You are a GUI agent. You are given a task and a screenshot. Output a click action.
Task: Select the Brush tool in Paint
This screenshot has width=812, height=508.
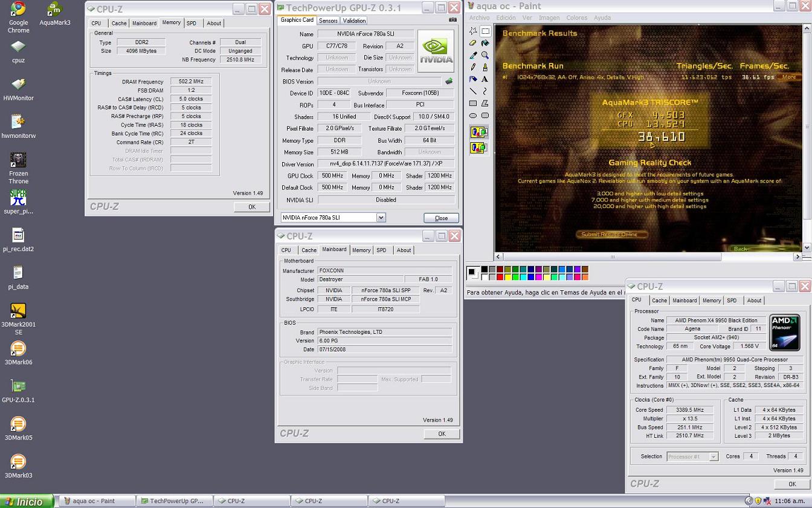pos(485,67)
